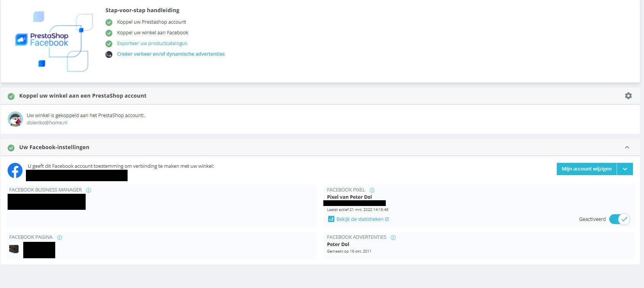Click green check in 'Koppel uw winkel' header

coord(11,96)
